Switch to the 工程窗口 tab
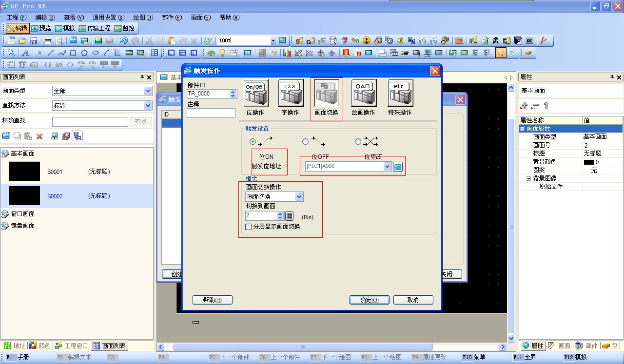Screen dimensions: 624x364 coord(72,345)
